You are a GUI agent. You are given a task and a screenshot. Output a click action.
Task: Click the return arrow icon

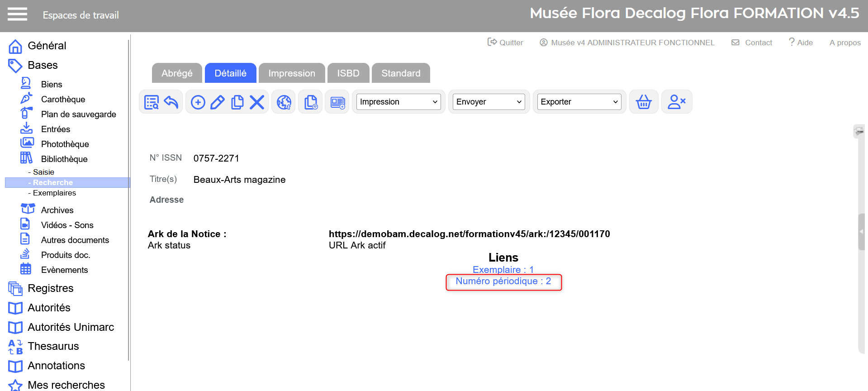171,102
